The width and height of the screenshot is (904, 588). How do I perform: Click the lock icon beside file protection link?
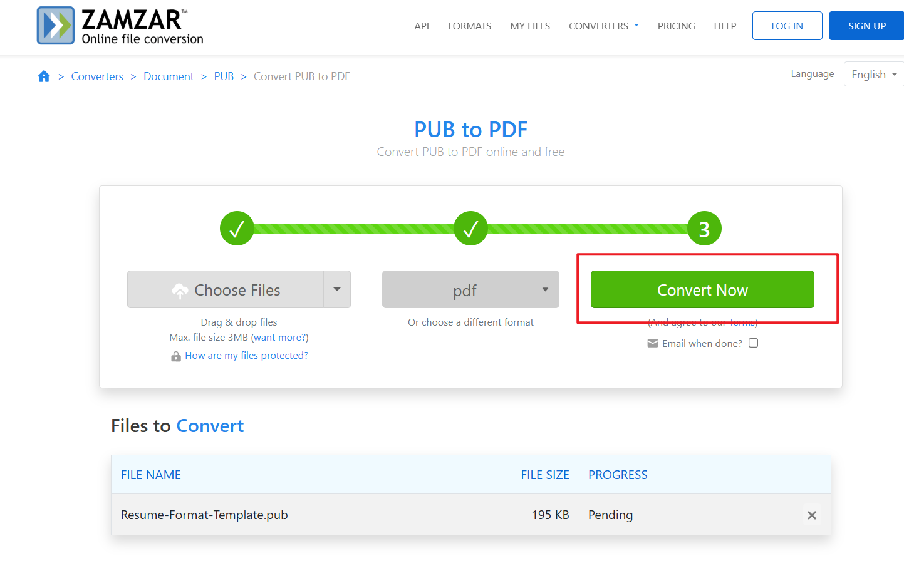coord(176,356)
